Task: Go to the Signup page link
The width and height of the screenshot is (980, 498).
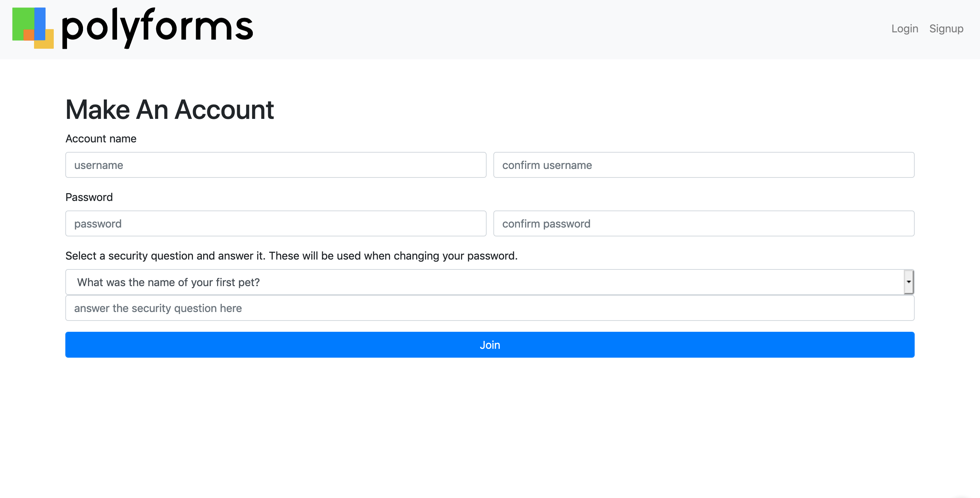Action: tap(946, 29)
